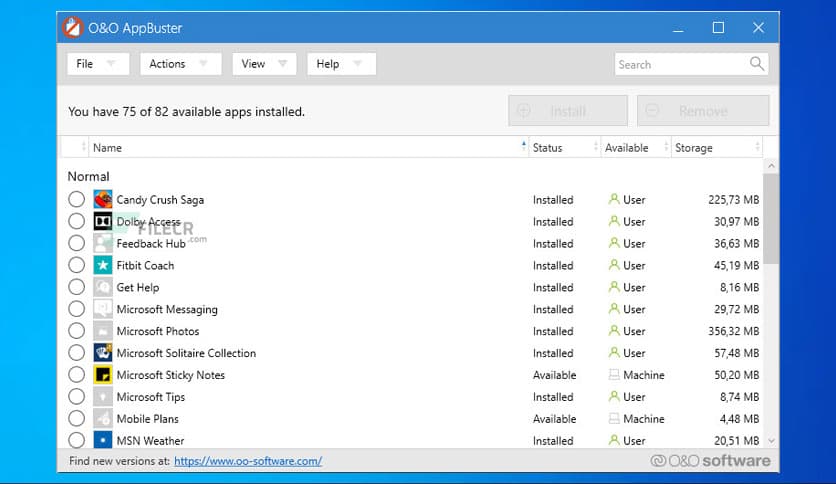The width and height of the screenshot is (836, 484).
Task: Click the Available status of Sticky Notes
Action: 554,375
